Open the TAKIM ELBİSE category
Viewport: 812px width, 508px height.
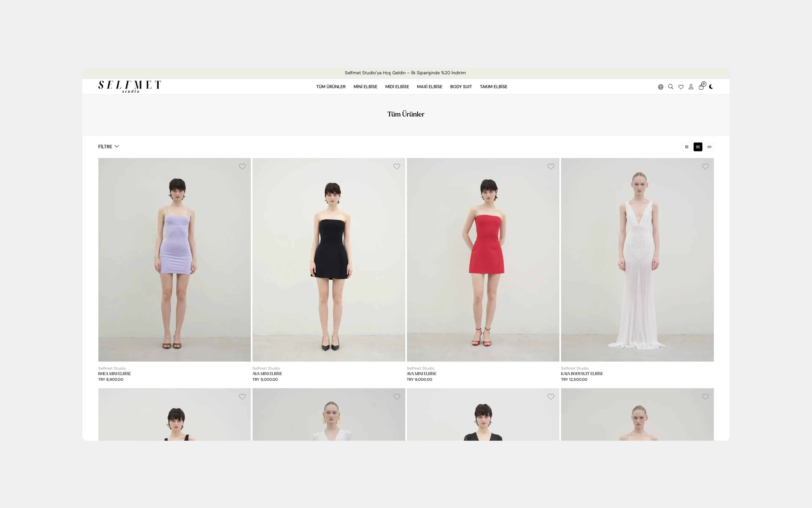(x=494, y=87)
